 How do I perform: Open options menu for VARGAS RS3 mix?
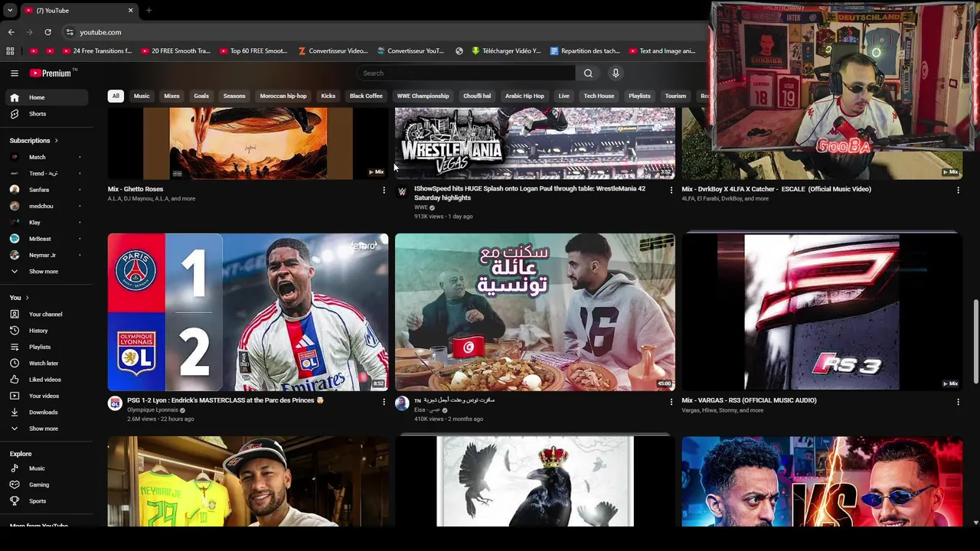pos(958,401)
